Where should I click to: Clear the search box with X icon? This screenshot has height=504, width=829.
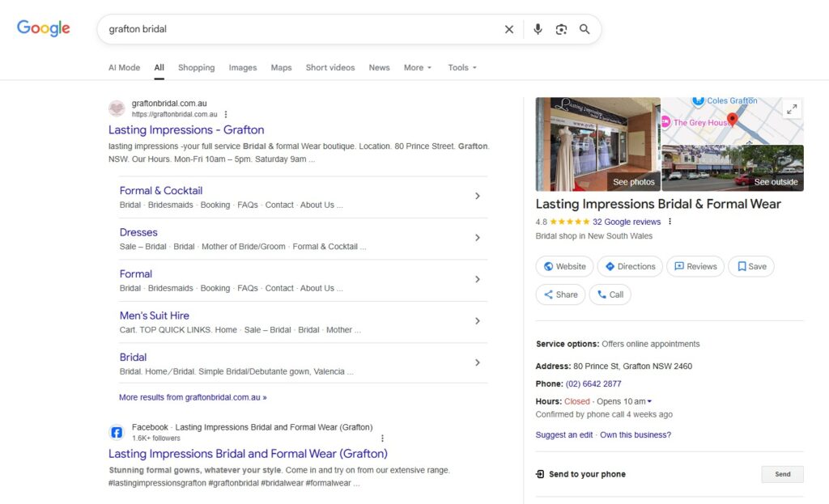point(509,29)
